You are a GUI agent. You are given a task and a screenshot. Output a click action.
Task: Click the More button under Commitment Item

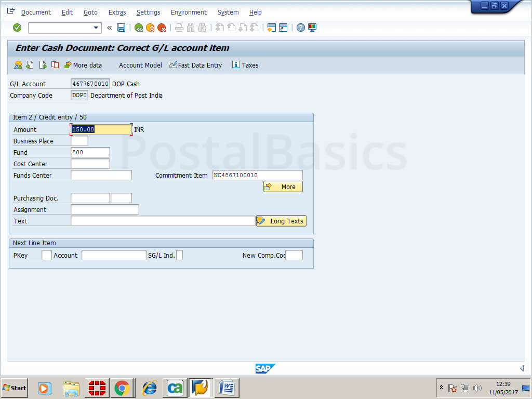283,187
